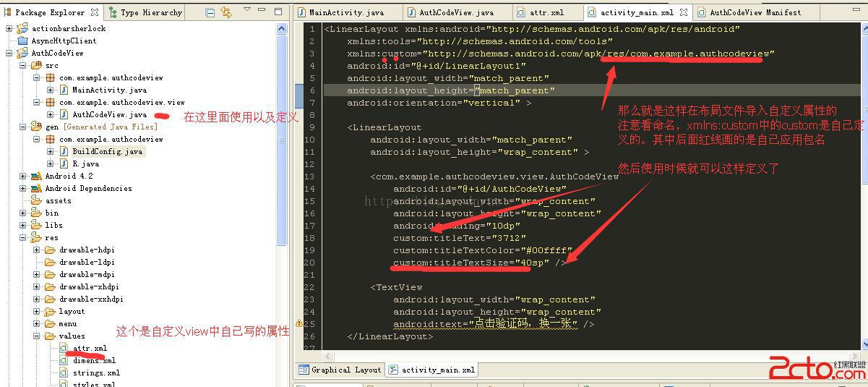Select the src source folder icon
The height and width of the screenshot is (387, 868).
[36, 65]
